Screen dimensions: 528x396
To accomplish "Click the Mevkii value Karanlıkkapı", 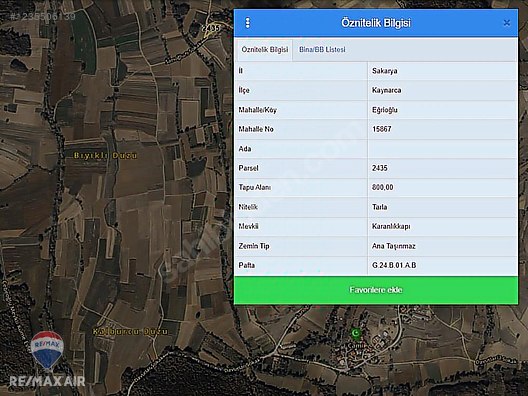I will tap(391, 226).
